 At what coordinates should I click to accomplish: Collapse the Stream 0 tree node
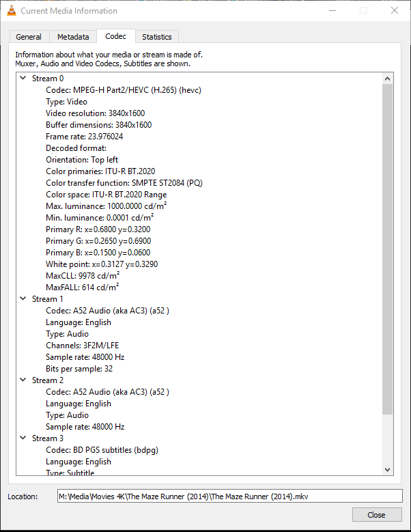23,78
